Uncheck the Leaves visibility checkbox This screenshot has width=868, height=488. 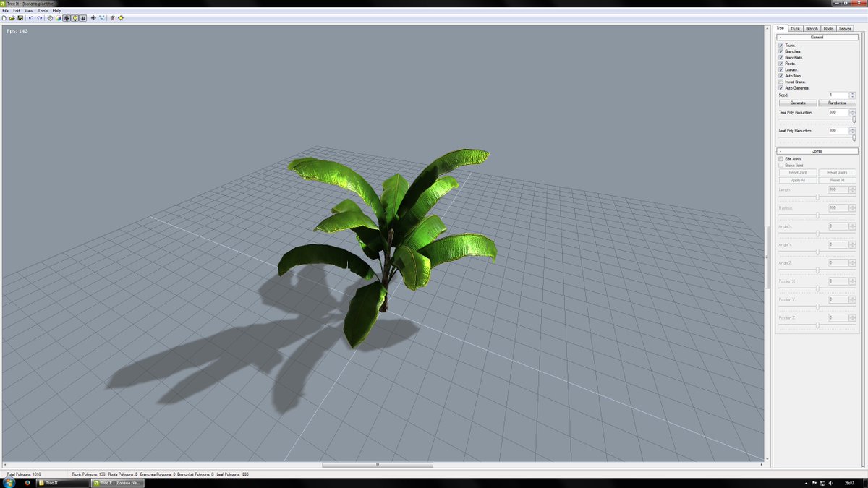tap(780, 69)
